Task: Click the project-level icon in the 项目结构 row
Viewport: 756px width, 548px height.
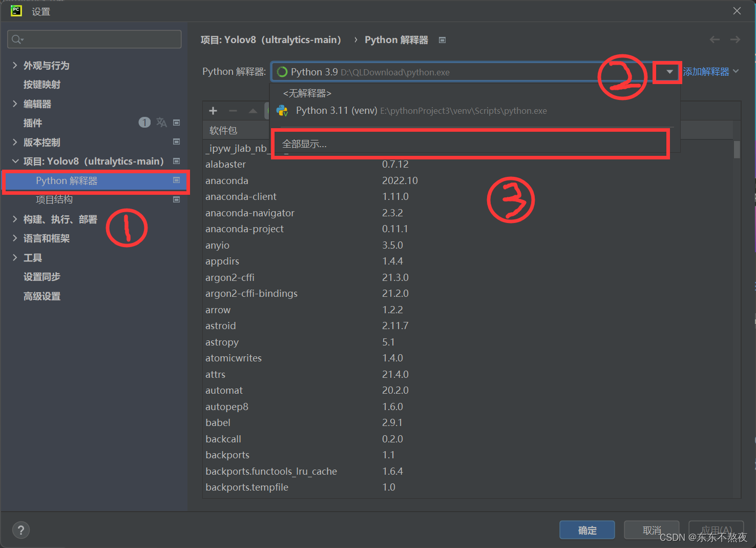Action: 177,199
